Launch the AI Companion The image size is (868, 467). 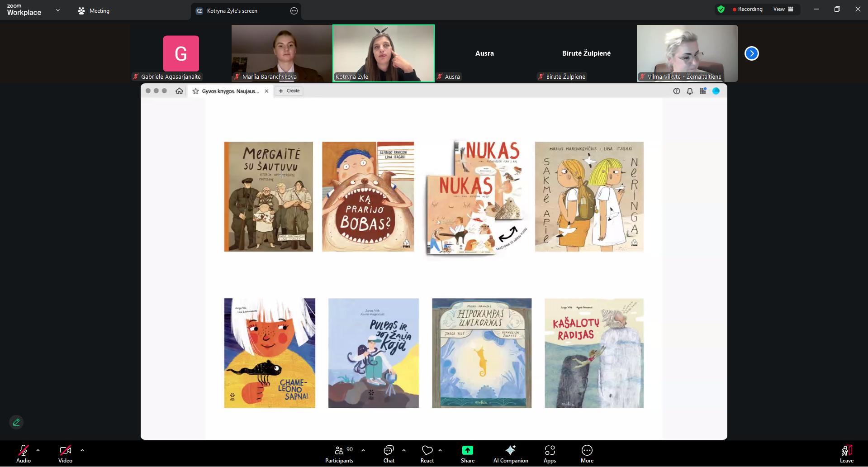pos(510,454)
